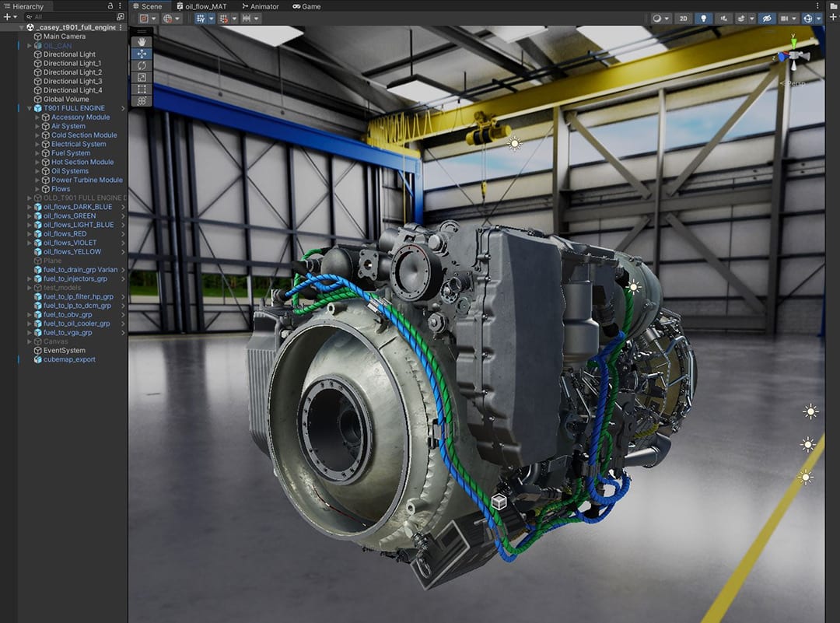Viewport: 840px width, 623px height.
Task: Open the Hierarchy create plus dropdown
Action: [x=11, y=16]
